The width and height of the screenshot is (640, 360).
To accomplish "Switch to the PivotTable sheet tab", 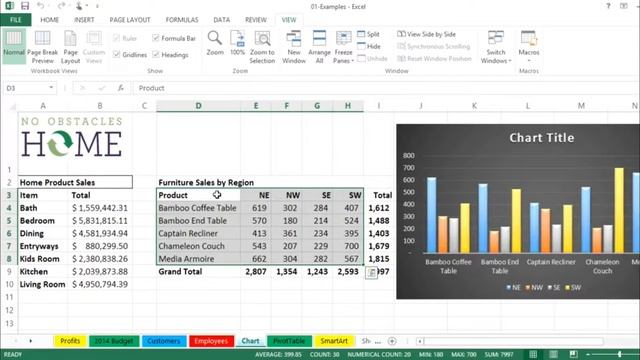I will click(x=289, y=341).
